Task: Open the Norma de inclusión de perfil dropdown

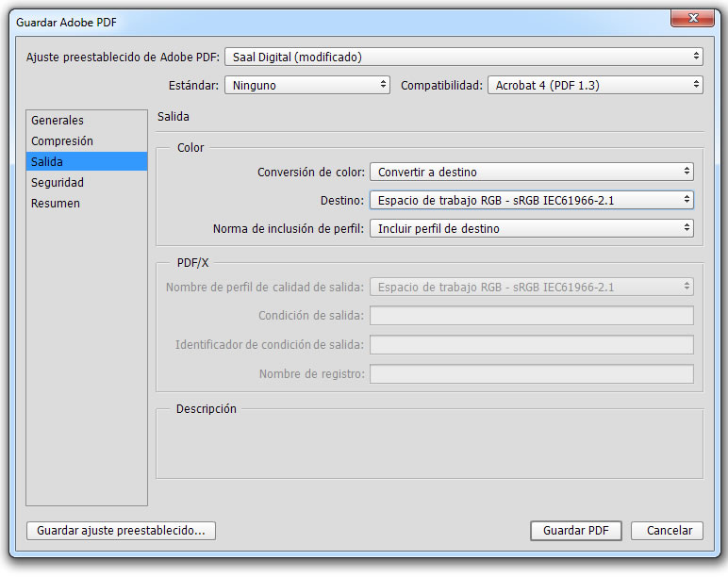Action: click(x=532, y=228)
